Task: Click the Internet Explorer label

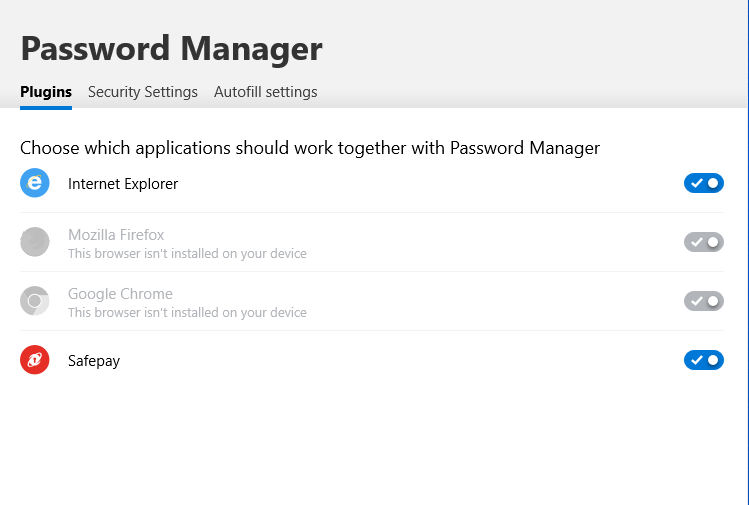Action: coord(123,183)
